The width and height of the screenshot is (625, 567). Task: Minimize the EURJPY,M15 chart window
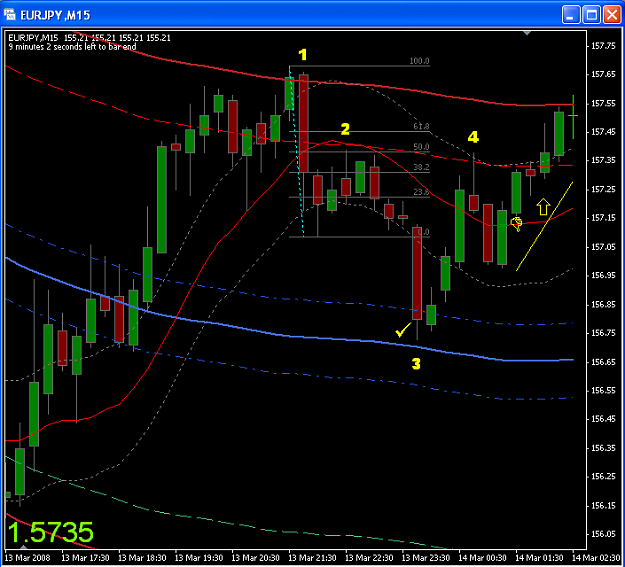(x=571, y=15)
